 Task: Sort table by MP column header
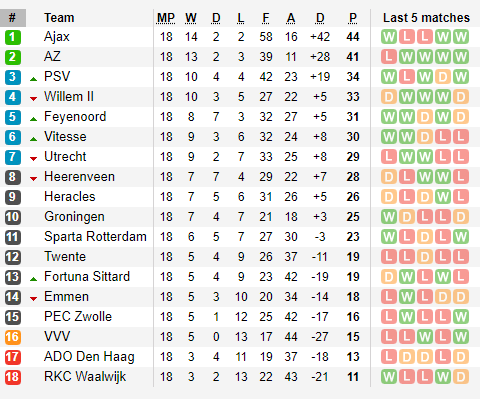pyautogui.click(x=166, y=18)
